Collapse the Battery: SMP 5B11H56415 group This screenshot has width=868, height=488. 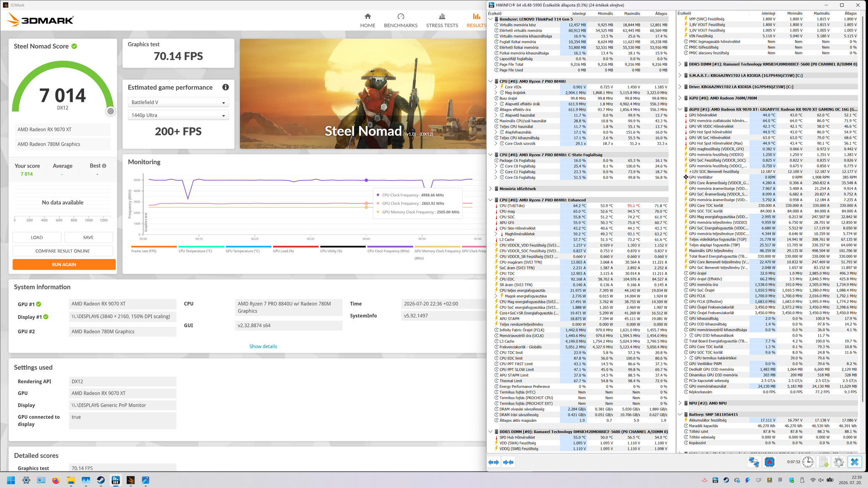680,415
